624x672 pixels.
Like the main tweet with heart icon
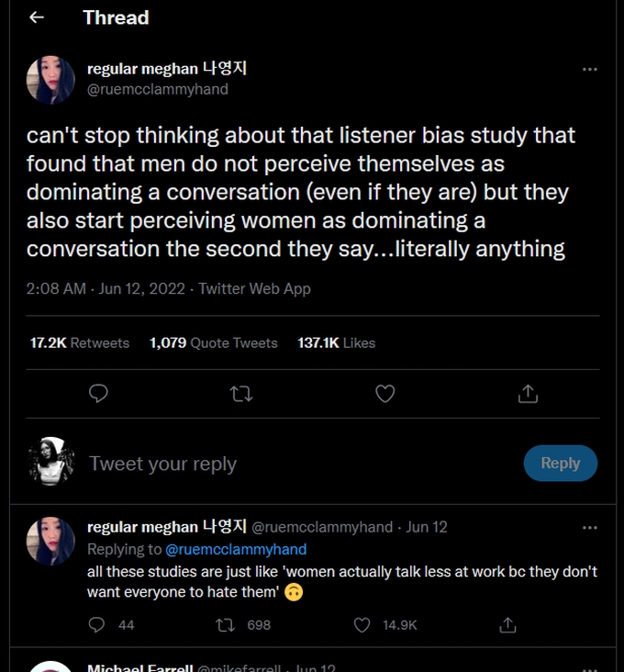(x=385, y=394)
